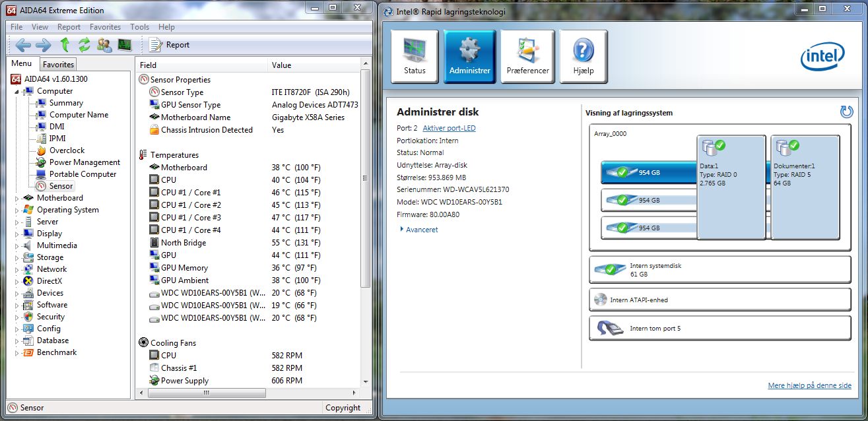This screenshot has height=421, width=868.
Task: Select Database in AIDA64 tree
Action: point(46,340)
